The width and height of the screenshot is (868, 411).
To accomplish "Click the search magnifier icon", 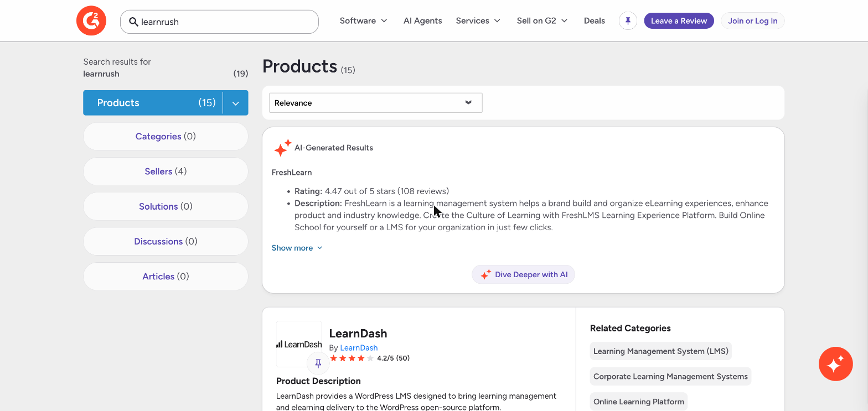I will coord(133,22).
